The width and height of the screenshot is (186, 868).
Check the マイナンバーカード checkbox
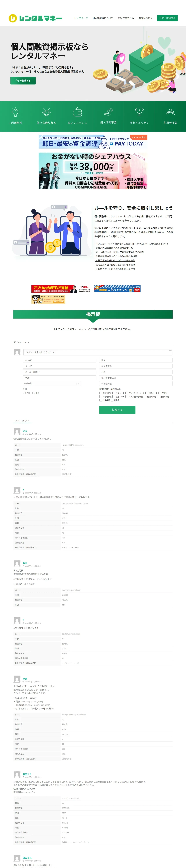click(x=127, y=393)
